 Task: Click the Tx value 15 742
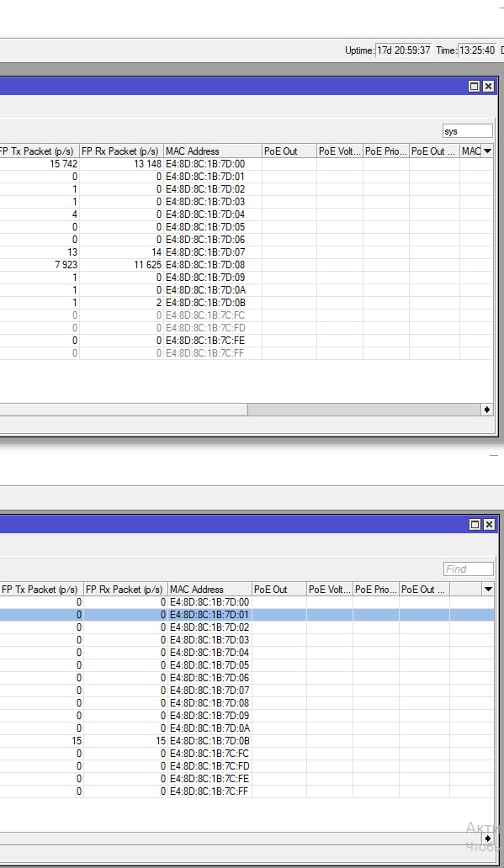[64, 164]
